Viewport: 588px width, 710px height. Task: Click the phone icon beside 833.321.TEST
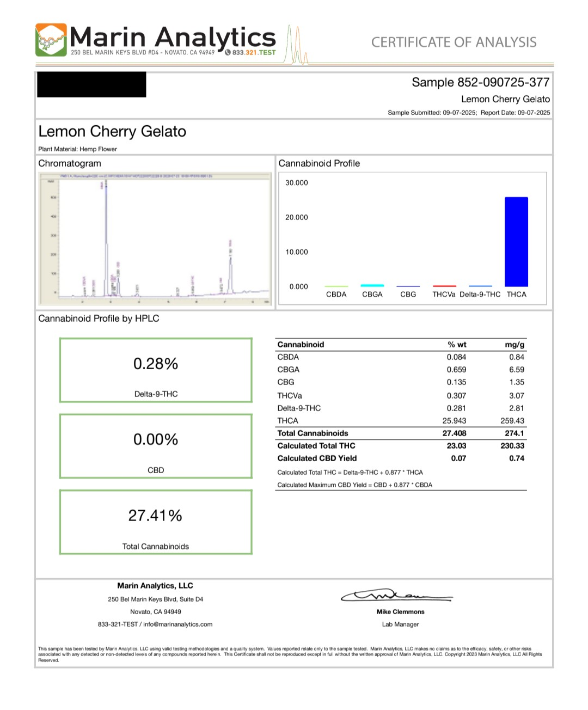(x=228, y=53)
